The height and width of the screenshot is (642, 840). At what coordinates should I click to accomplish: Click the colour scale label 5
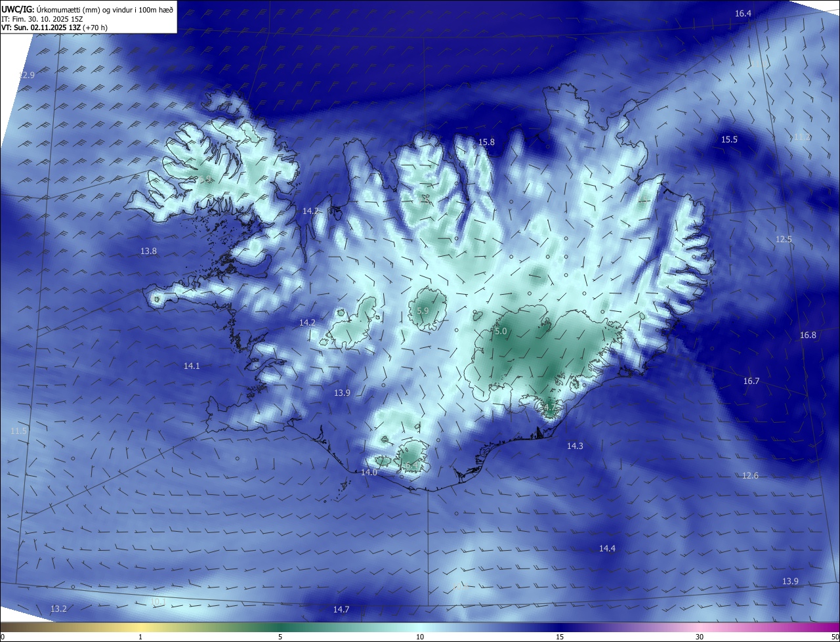pyautogui.click(x=280, y=637)
